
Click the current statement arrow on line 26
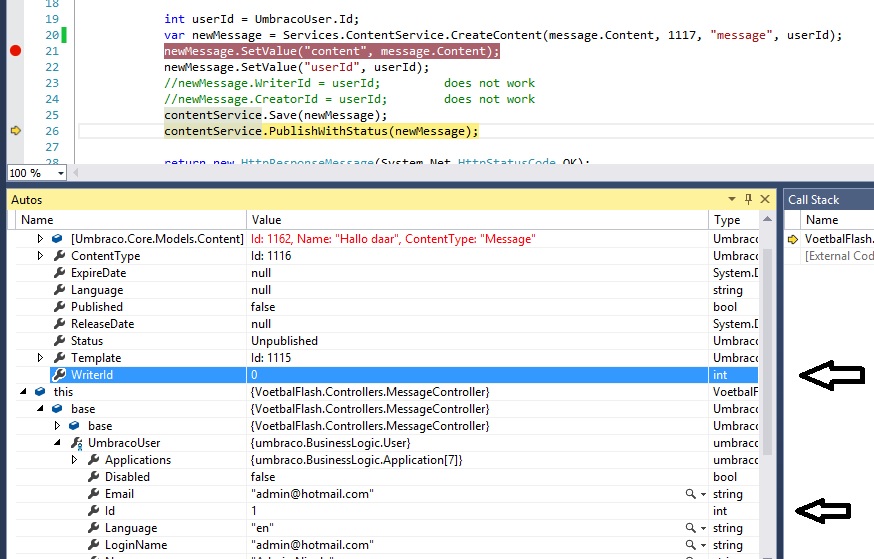(x=16, y=130)
